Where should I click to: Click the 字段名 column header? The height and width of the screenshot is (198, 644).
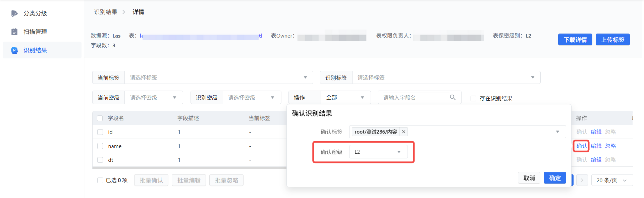116,118
